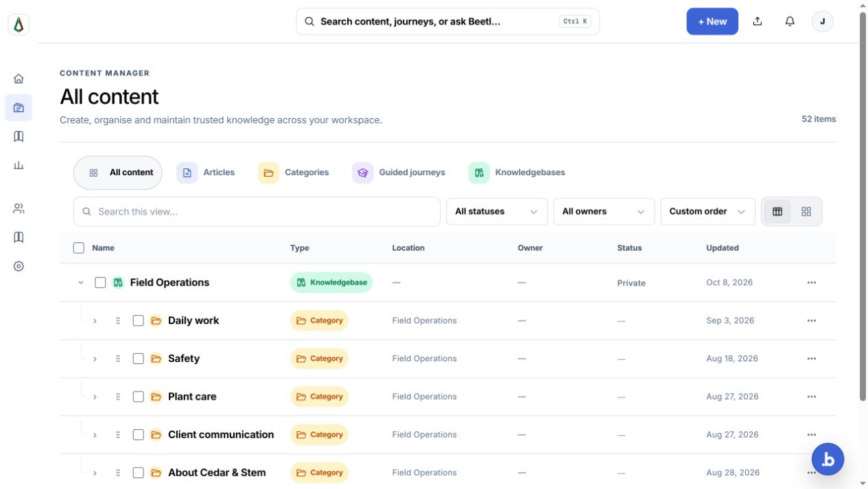
Task: Click Category badge in Safety row
Action: click(319, 359)
